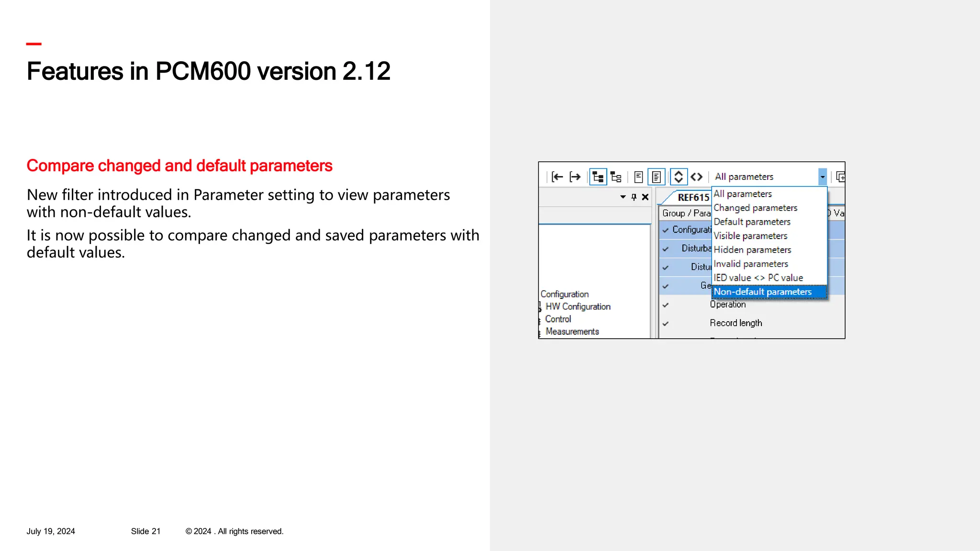Open the panel options small triangle menu
The width and height of the screenshot is (980, 551).
pyautogui.click(x=623, y=197)
